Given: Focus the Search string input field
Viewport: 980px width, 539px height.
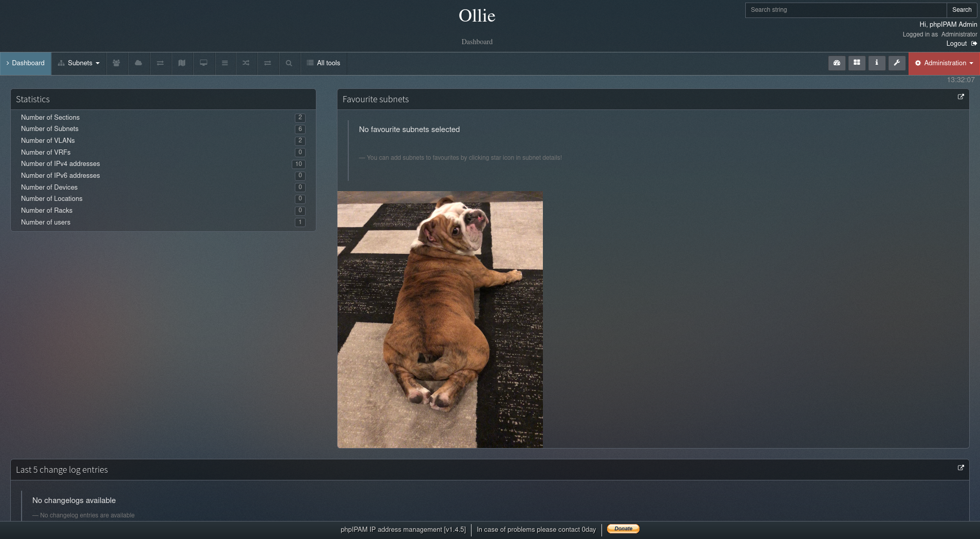Looking at the screenshot, I should (x=845, y=10).
